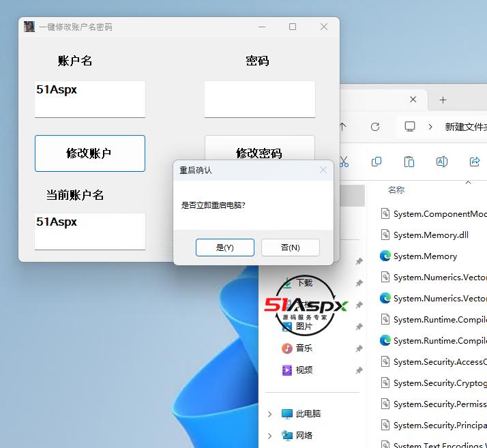Click the pin icon beside 图片
Screen dimensions: 487x448
click(359, 327)
